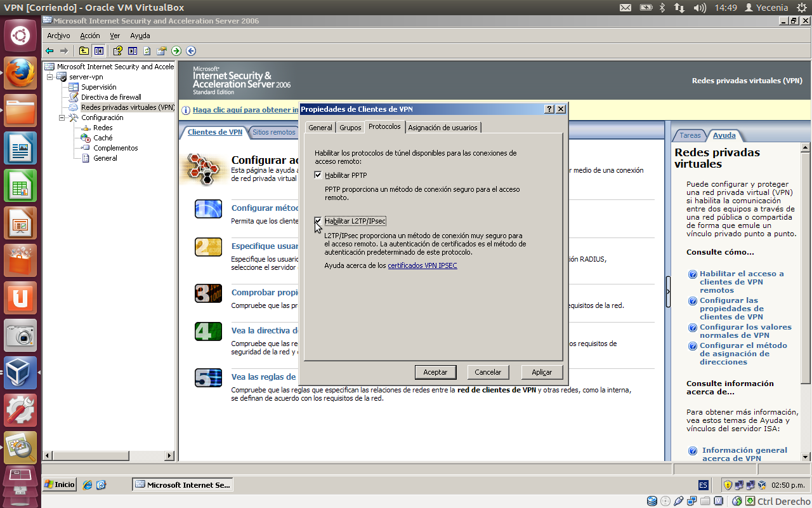Open the Ayuda menu

click(140, 36)
